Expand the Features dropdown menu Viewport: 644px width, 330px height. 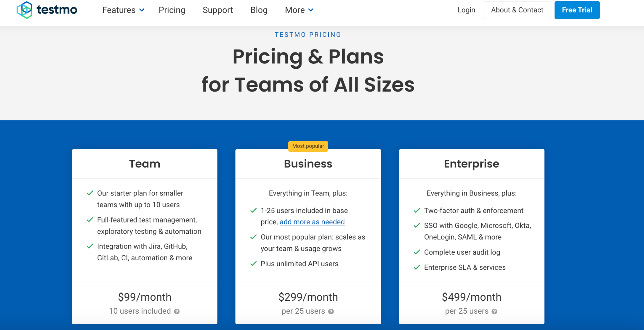(123, 10)
